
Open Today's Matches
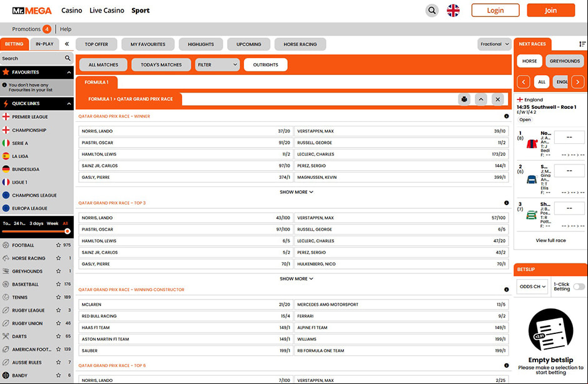161,64
